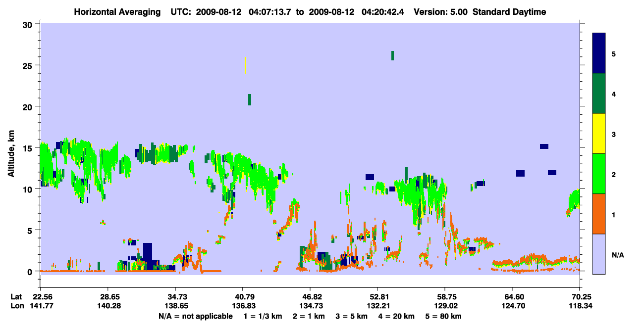Click the latitude value 34.73
The image size is (644, 330).
175,297
